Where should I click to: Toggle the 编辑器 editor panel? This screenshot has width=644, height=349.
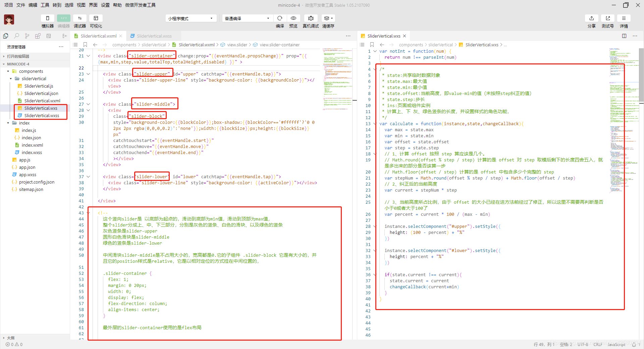[x=64, y=18]
